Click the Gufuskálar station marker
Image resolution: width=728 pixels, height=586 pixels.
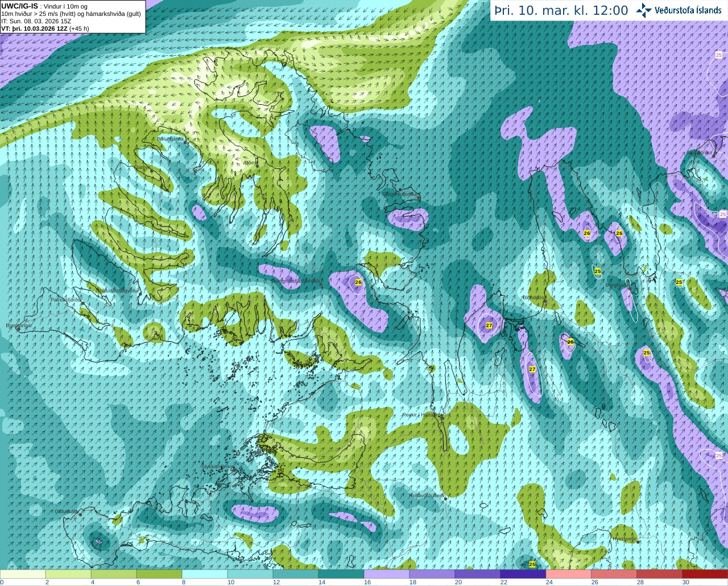click(81, 514)
